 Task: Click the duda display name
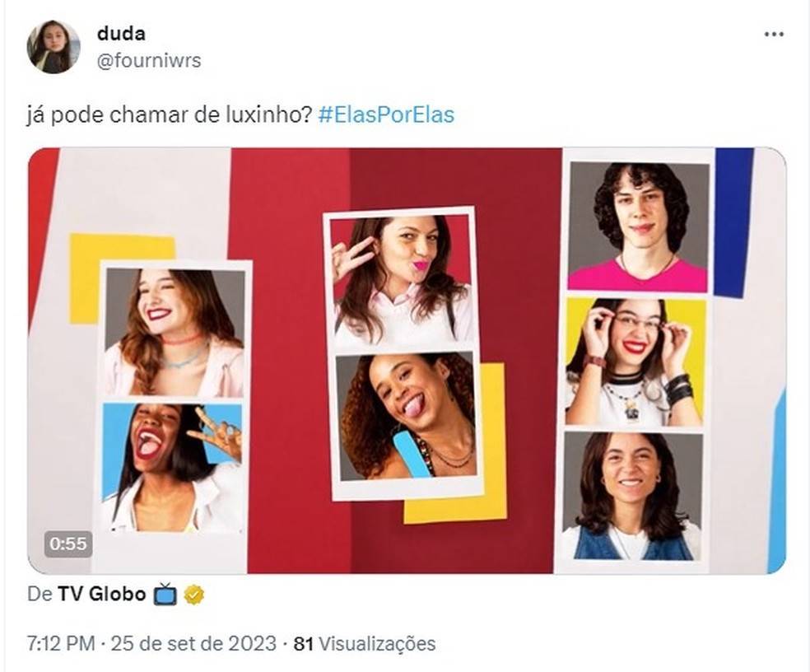(x=121, y=34)
